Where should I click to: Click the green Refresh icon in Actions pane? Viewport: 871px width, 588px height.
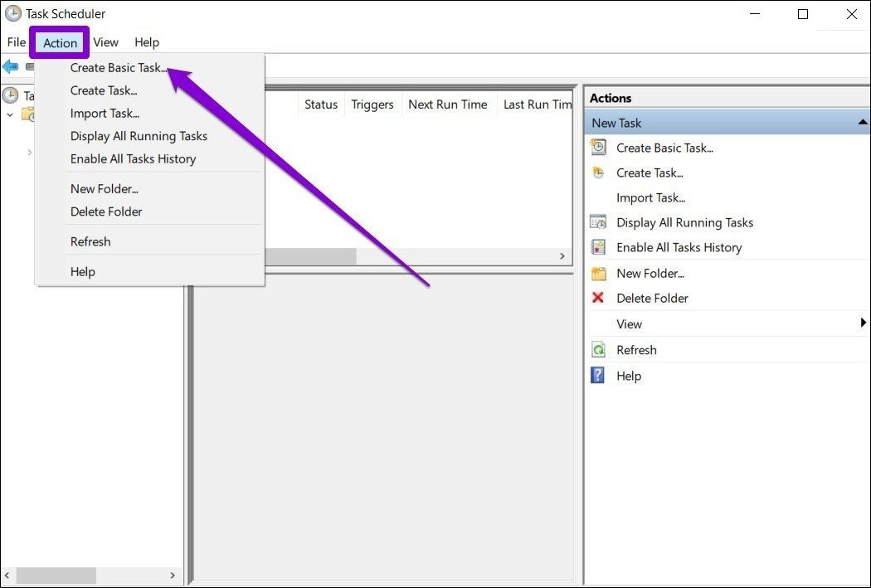598,349
